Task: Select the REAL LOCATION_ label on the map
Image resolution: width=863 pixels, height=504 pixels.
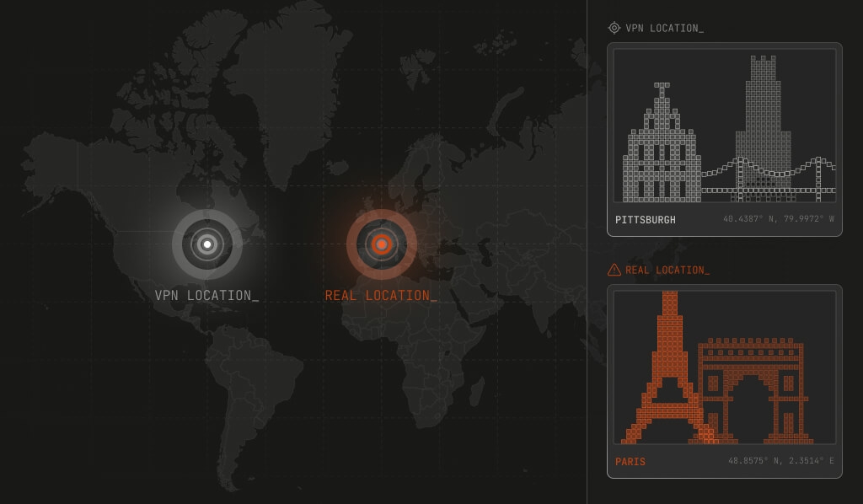Action: tap(379, 296)
